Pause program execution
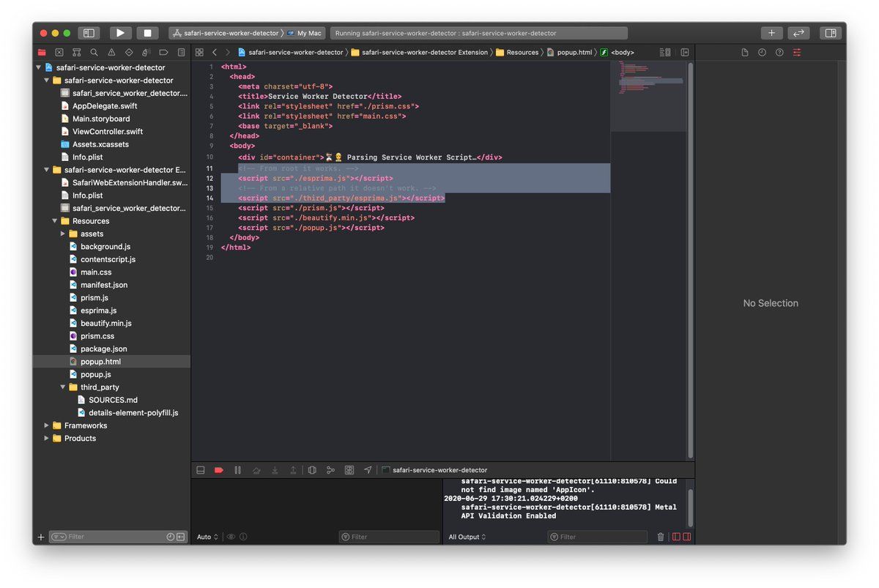Image resolution: width=879 pixels, height=588 pixels. pos(237,470)
